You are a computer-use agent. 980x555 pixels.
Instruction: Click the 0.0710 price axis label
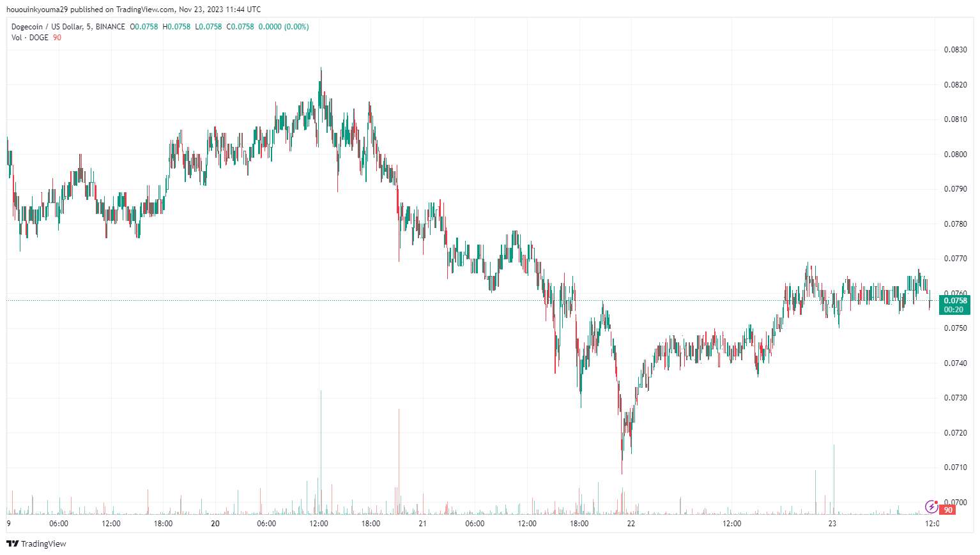click(955, 468)
